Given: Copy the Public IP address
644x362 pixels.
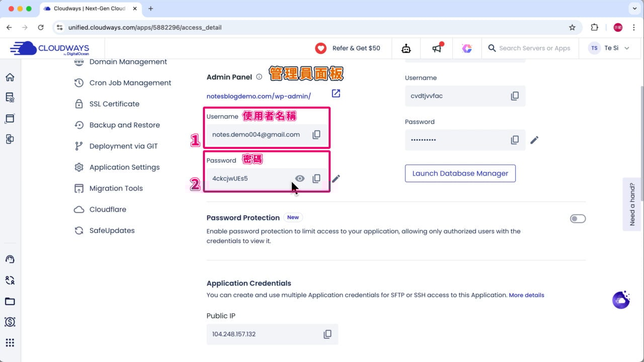Looking at the screenshot, I should [328, 334].
